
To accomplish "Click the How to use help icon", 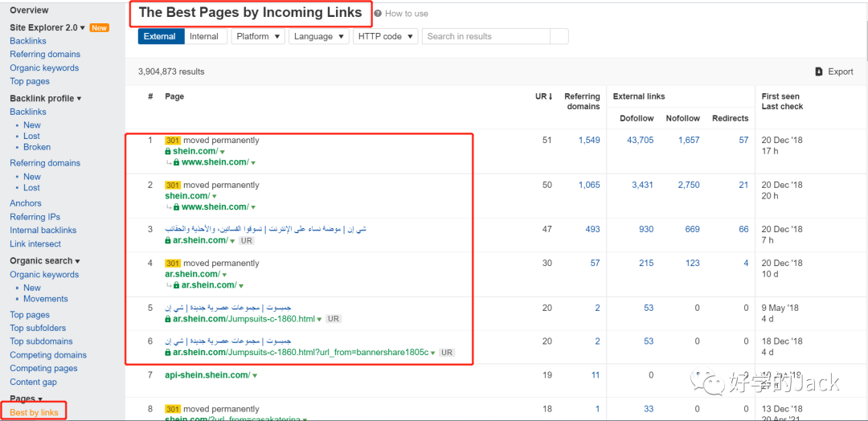I will tap(378, 14).
